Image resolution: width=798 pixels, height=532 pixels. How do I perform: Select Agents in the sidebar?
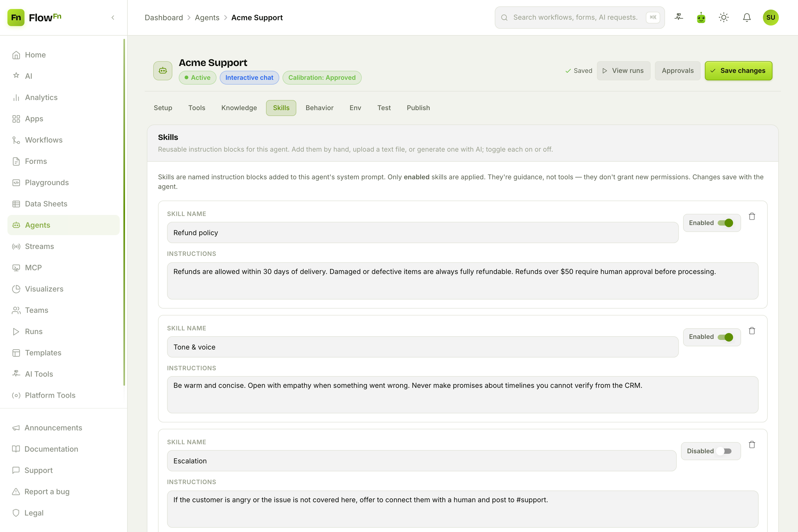coord(64,225)
